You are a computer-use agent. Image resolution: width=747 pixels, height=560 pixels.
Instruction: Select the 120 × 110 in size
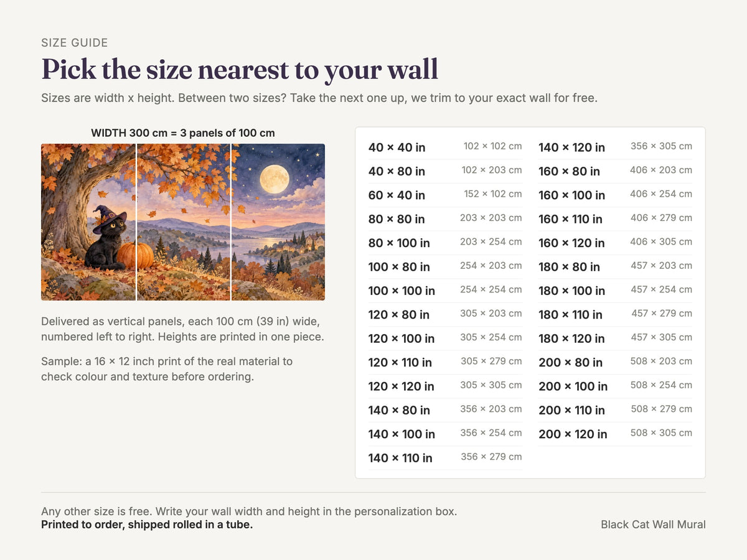coord(445,362)
